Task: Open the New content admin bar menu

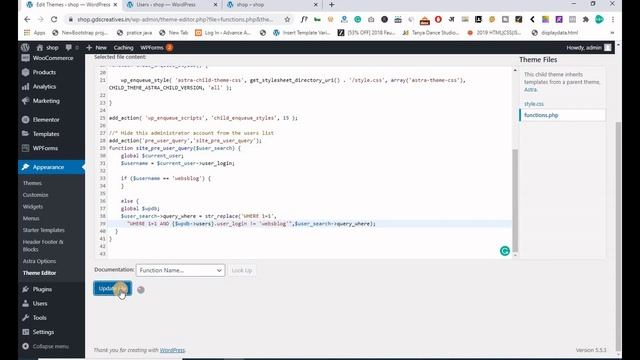Action: [96, 47]
